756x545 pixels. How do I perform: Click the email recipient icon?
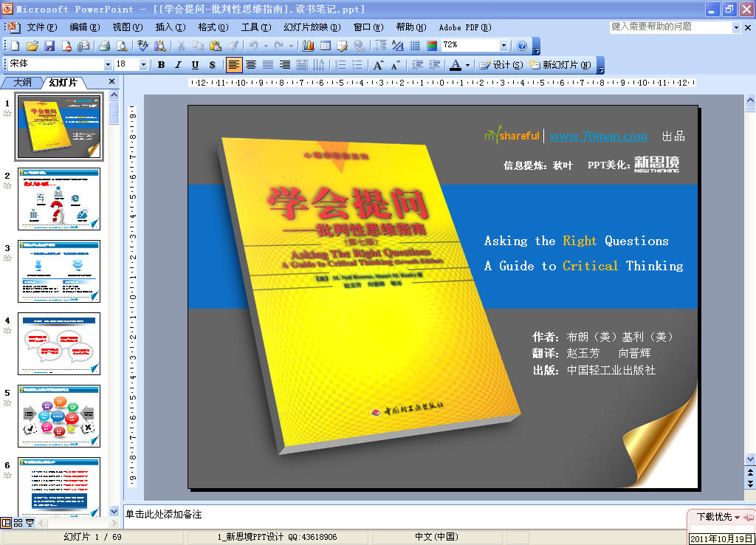click(83, 46)
